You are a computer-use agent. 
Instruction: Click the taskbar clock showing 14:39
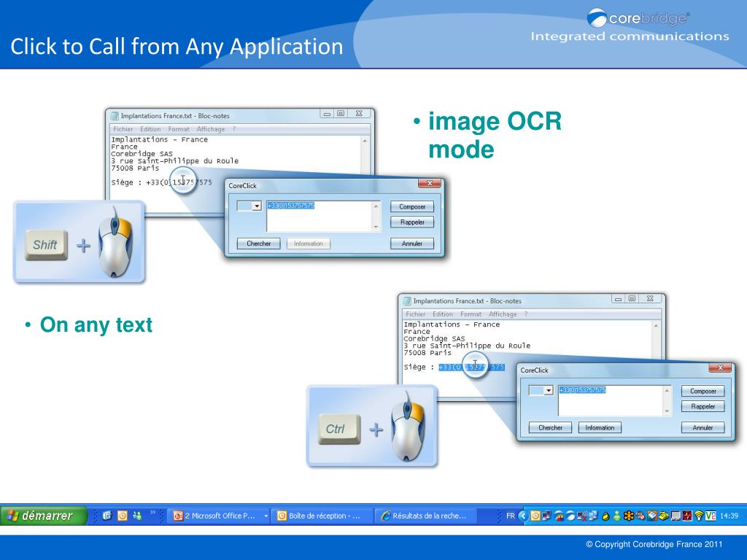(x=729, y=516)
